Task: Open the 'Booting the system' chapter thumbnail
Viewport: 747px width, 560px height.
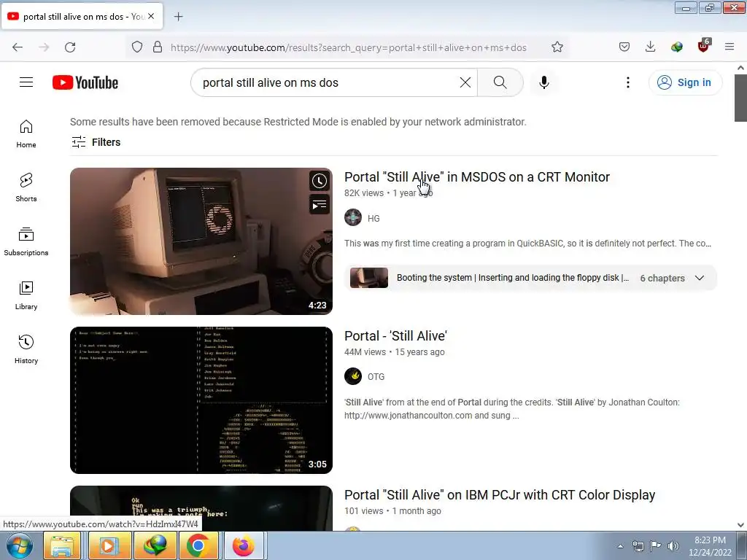Action: tap(368, 278)
